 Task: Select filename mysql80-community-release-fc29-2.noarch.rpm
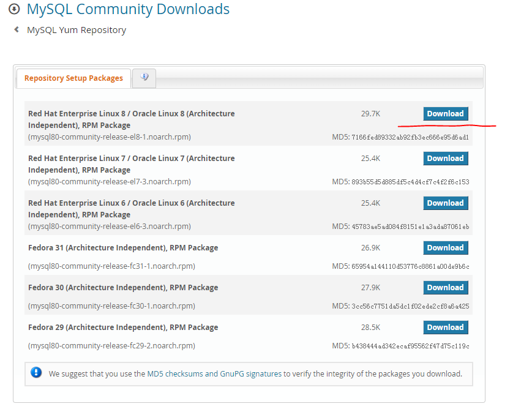click(111, 346)
